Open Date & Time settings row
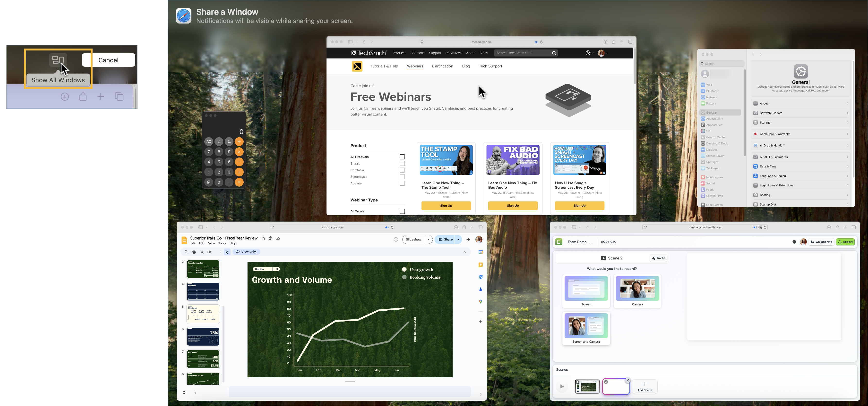The width and height of the screenshot is (868, 406). pos(801,167)
